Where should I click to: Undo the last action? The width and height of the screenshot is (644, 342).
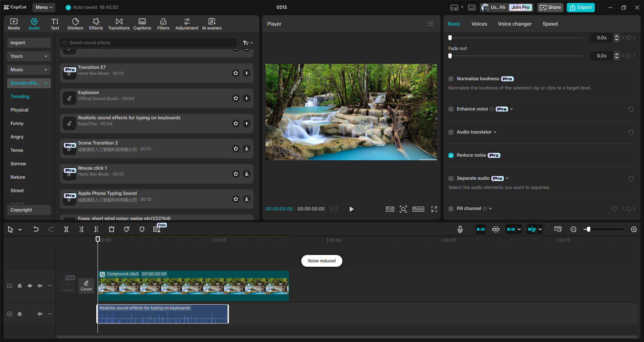tap(36, 229)
